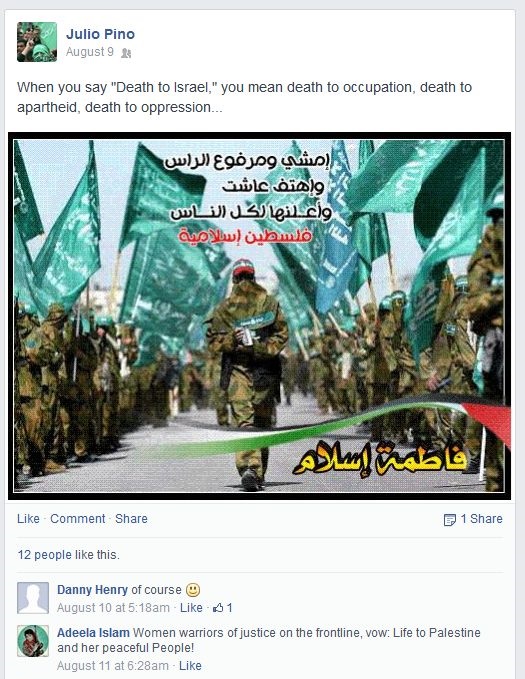Click the friends audience icon beside date
The width and height of the screenshot is (525, 679).
pyautogui.click(x=126, y=53)
